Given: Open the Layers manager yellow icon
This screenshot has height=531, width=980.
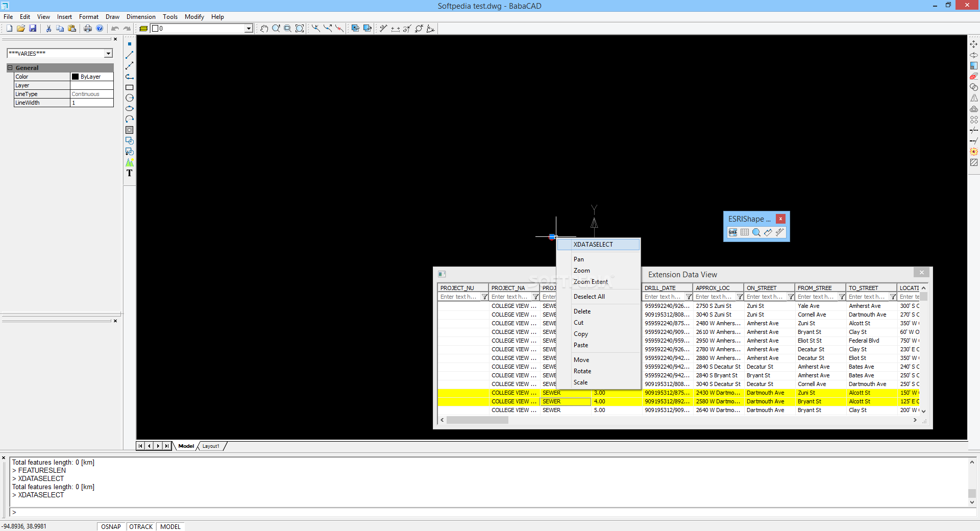Looking at the screenshot, I should [x=143, y=29].
